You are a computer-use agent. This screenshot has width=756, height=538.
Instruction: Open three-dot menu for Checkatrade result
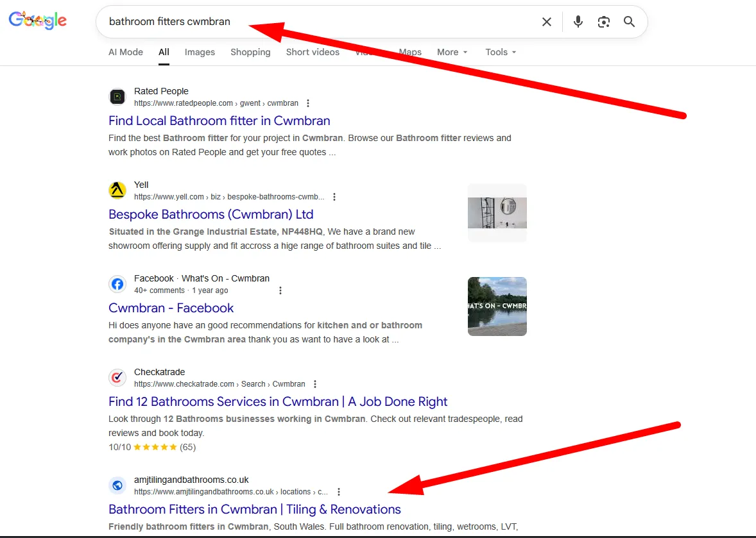(x=315, y=384)
